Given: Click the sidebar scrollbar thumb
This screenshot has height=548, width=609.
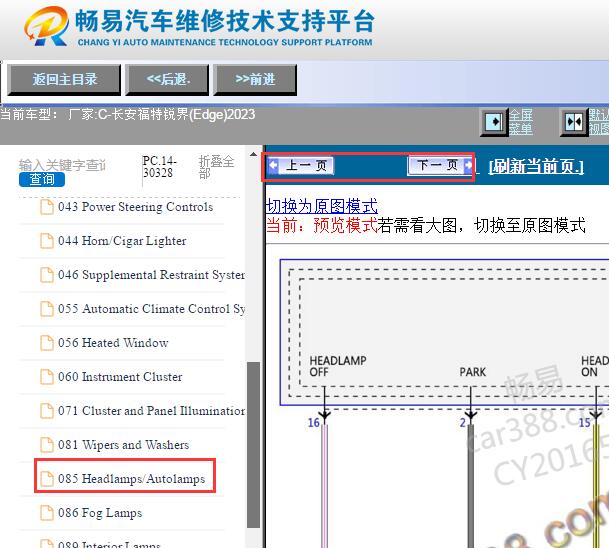Looking at the screenshot, I should 253,445.
